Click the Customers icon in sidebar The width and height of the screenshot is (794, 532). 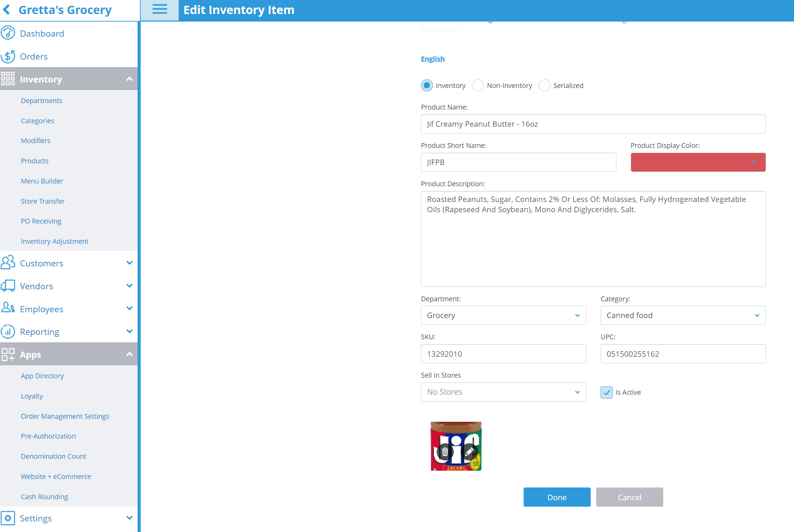tap(9, 263)
